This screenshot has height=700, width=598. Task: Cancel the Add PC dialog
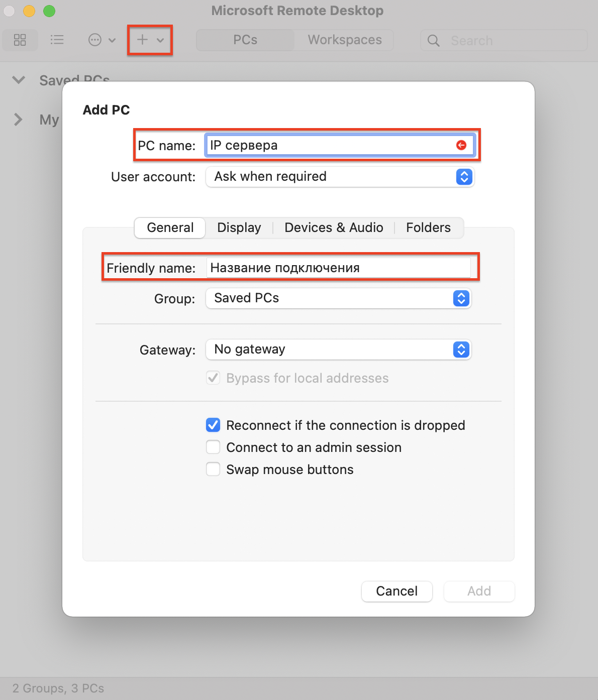(x=397, y=591)
